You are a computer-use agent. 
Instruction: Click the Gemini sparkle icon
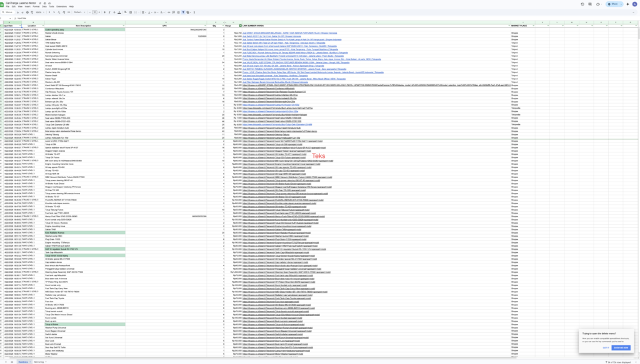pos(627,4)
